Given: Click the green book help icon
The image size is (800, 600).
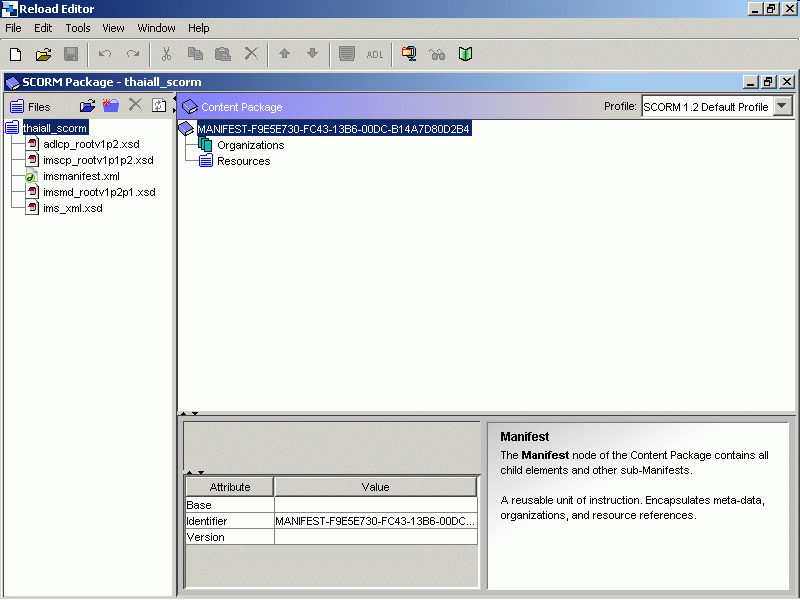Looking at the screenshot, I should [465, 54].
